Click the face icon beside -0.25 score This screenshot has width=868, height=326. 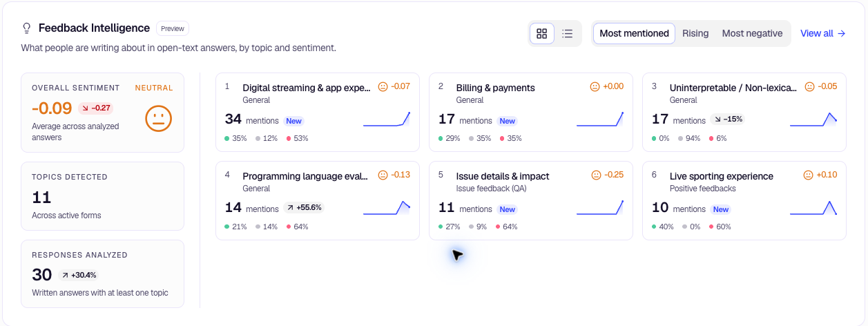pyautogui.click(x=597, y=175)
